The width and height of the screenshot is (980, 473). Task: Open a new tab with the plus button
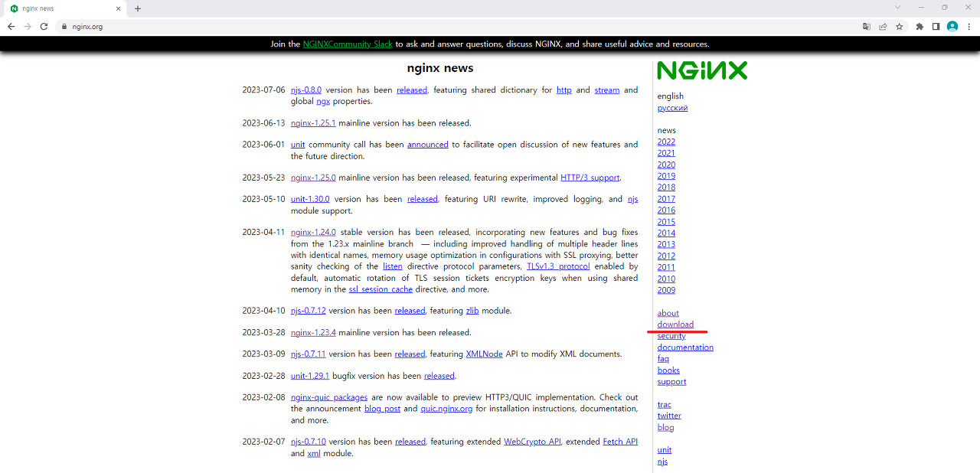point(136,8)
